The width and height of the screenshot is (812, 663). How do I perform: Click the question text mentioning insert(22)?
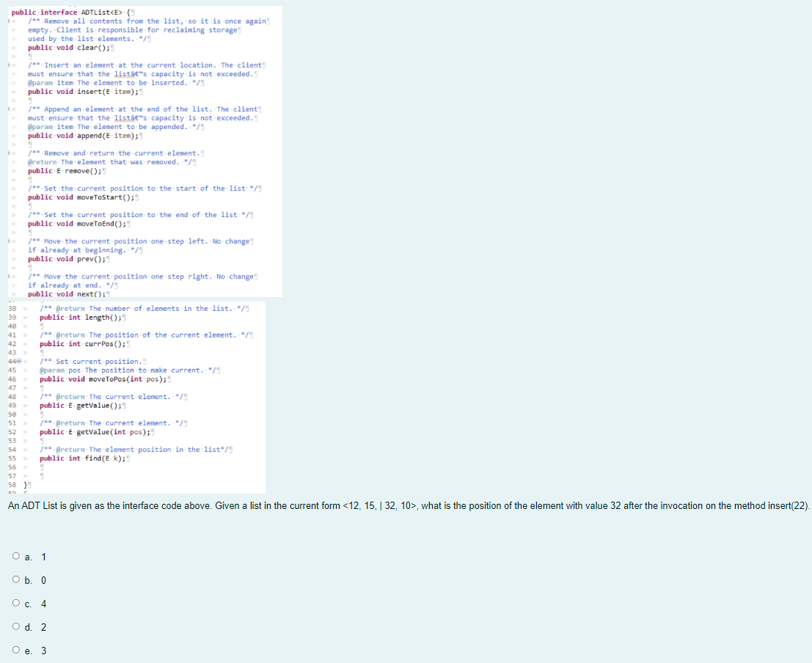pos(403,505)
